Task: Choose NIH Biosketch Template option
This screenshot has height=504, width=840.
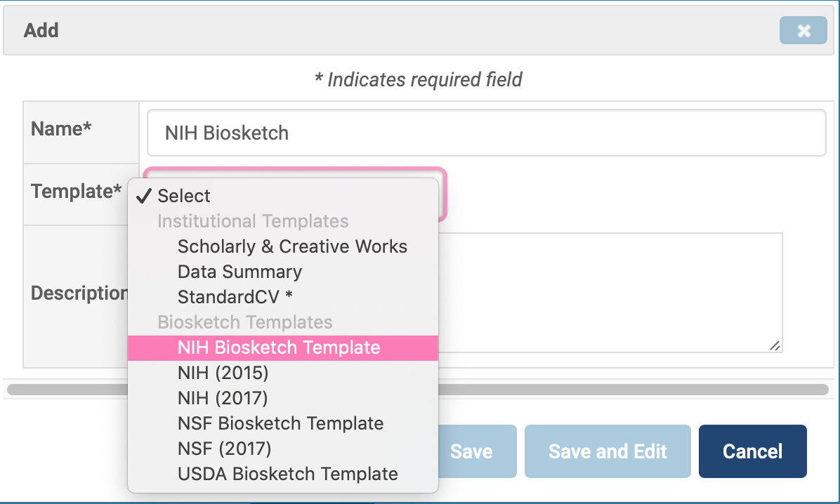Action: pyautogui.click(x=279, y=347)
